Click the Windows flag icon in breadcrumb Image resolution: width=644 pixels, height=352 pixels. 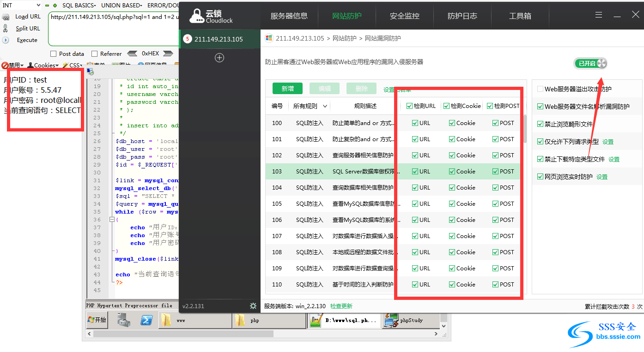pos(269,38)
